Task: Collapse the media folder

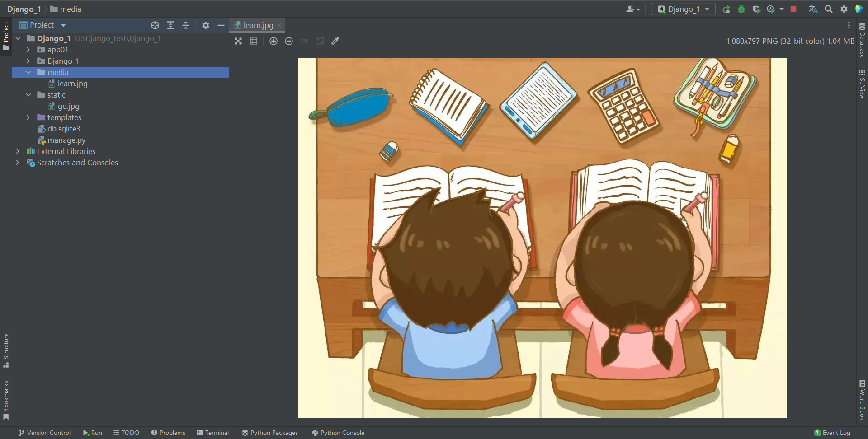Action: (x=28, y=72)
